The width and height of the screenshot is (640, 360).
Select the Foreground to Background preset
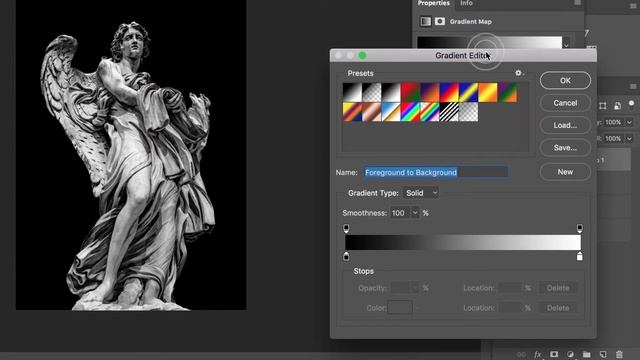point(352,92)
